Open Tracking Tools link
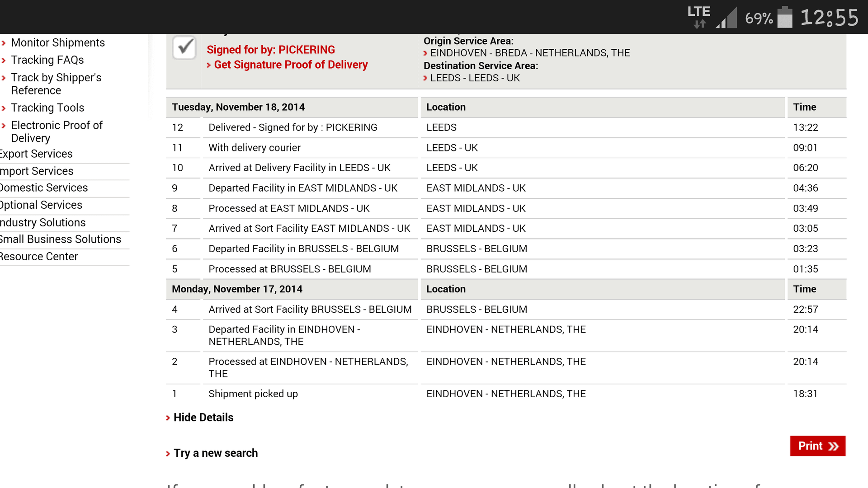 [47, 108]
